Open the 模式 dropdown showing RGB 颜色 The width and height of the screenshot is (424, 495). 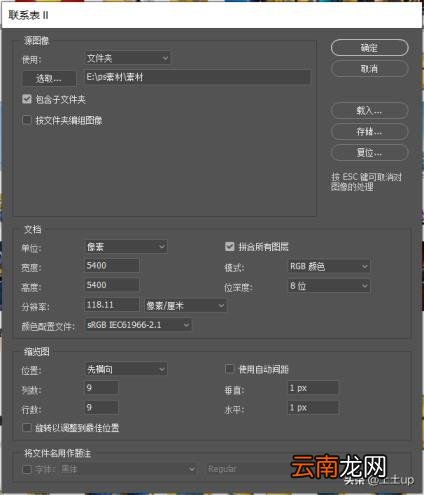pyautogui.click(x=329, y=266)
